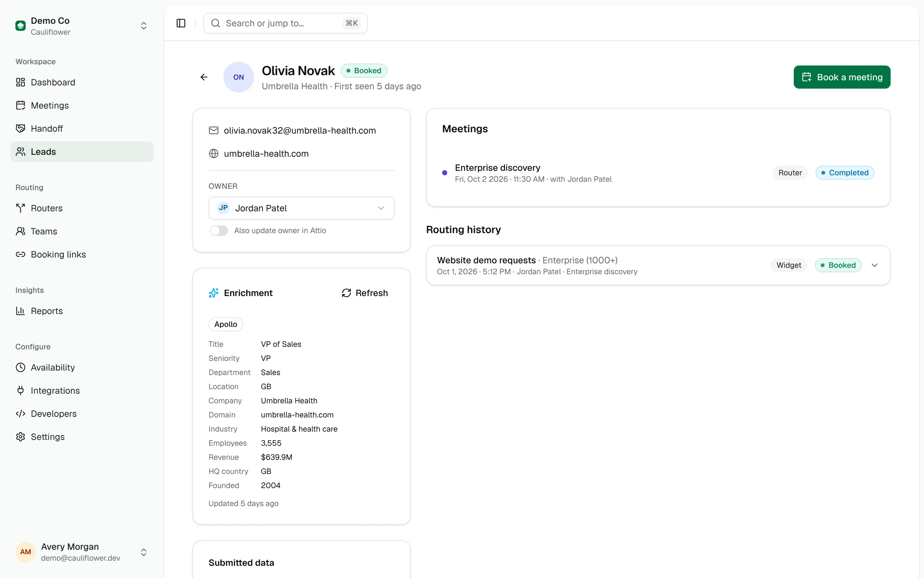The image size is (924, 578).
Task: Expand the Website demo requests routing entry
Action: click(875, 265)
